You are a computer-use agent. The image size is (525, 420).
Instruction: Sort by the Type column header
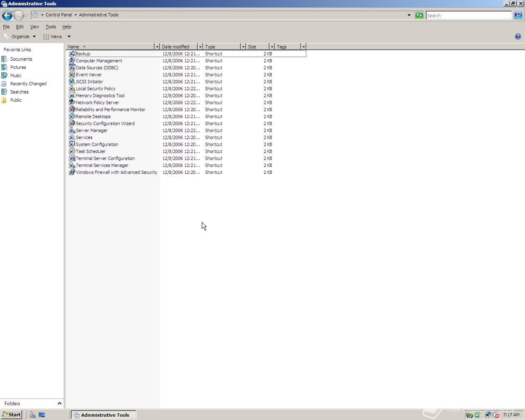222,47
